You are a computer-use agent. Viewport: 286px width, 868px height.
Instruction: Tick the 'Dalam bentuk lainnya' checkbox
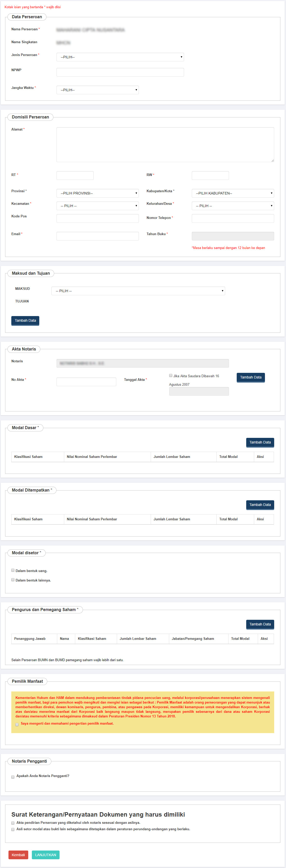coord(13,580)
